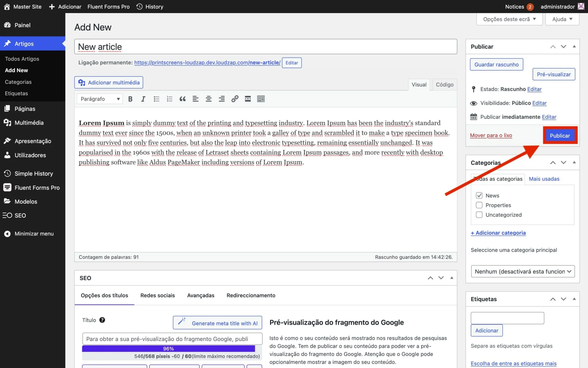Click the Mover para o lixo link
This screenshot has width=588, height=368.
[491, 135]
